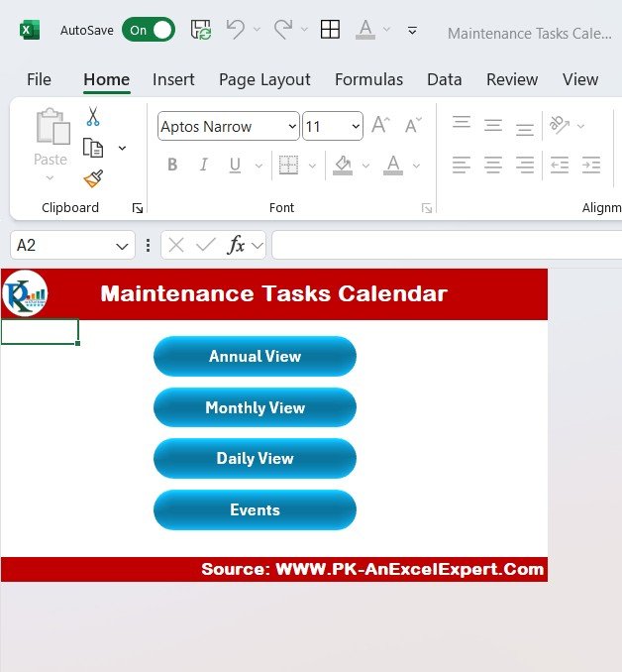
Task: Click the Borders icon in quick access toolbar
Action: point(330,30)
